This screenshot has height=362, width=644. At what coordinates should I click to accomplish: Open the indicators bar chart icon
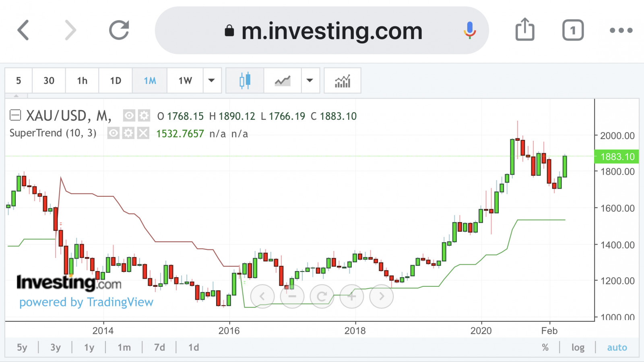click(x=343, y=80)
